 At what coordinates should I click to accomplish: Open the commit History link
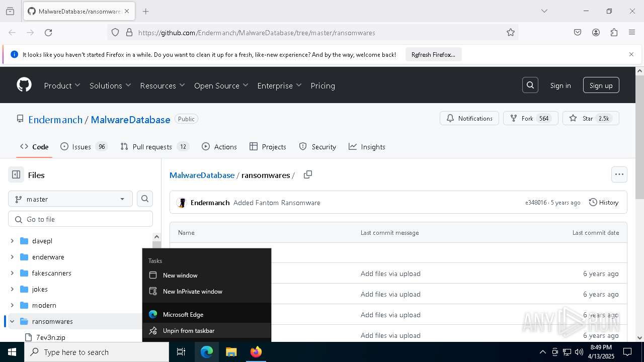pos(604,202)
